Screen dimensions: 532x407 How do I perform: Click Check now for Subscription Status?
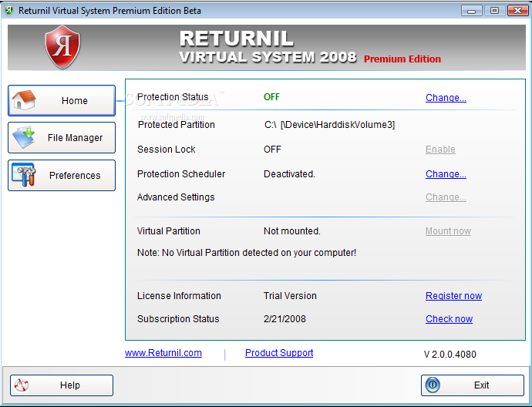(449, 319)
